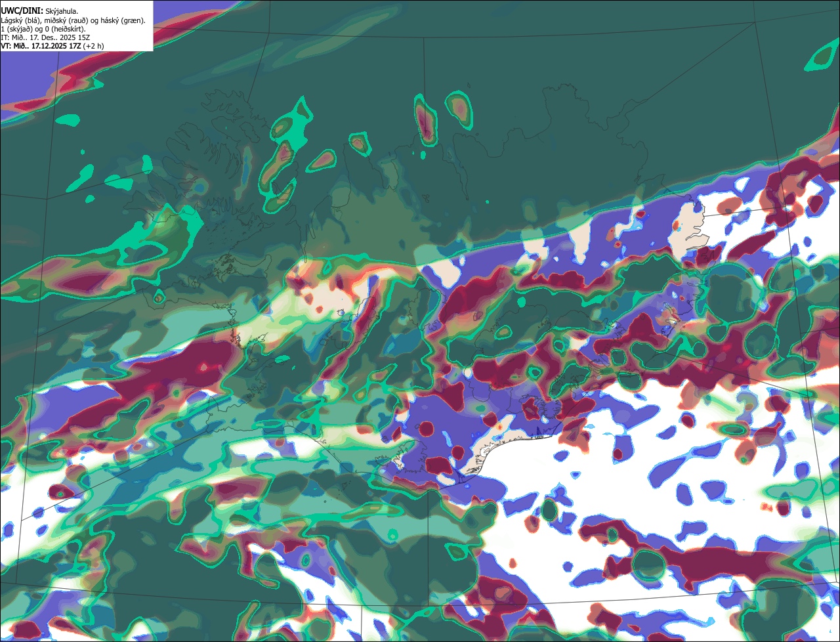840x642 pixels.
Task: Click the "VT: Mið.. 17.12.2025 17Z (+2 h)" line
Action: point(52,46)
